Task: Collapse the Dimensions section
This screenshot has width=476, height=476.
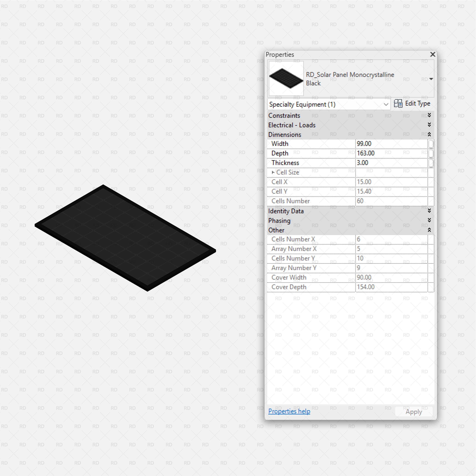Action: (x=429, y=134)
